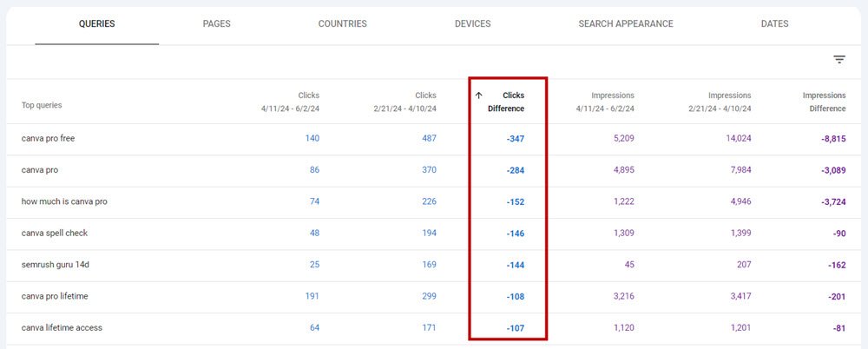This screenshot has height=349, width=868.
Task: Select the 'how much is canva pro' query
Action: [x=64, y=201]
